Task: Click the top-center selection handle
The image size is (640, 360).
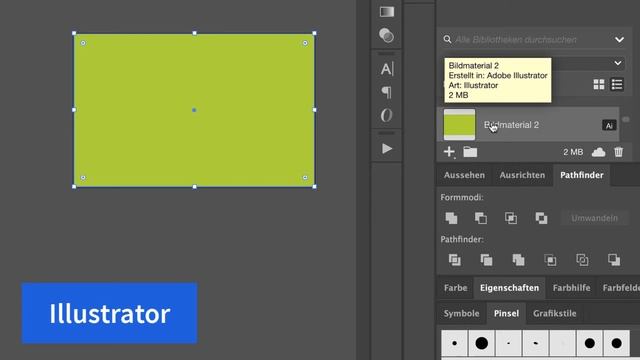Action: click(x=194, y=33)
